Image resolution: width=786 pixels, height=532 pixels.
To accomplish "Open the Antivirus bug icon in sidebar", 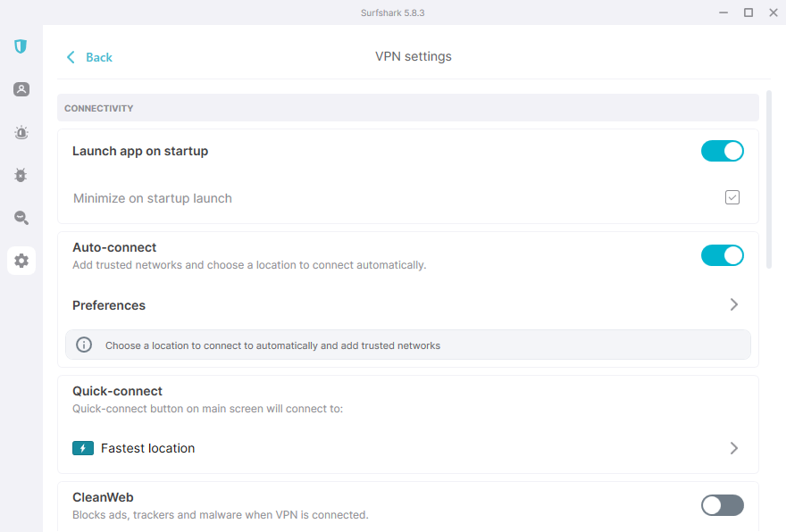I will [21, 176].
